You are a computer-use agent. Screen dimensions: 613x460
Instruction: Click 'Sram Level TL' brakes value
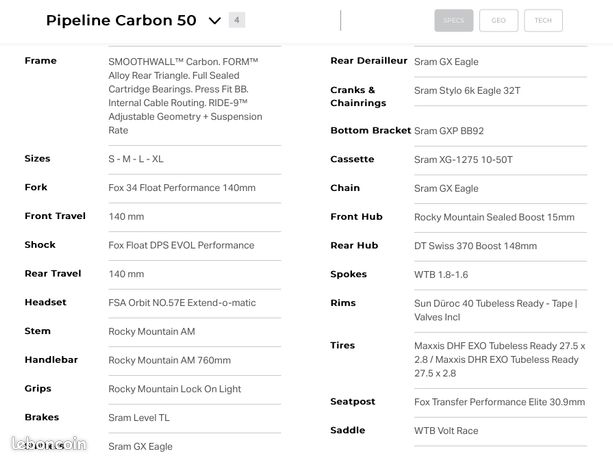pyautogui.click(x=139, y=418)
